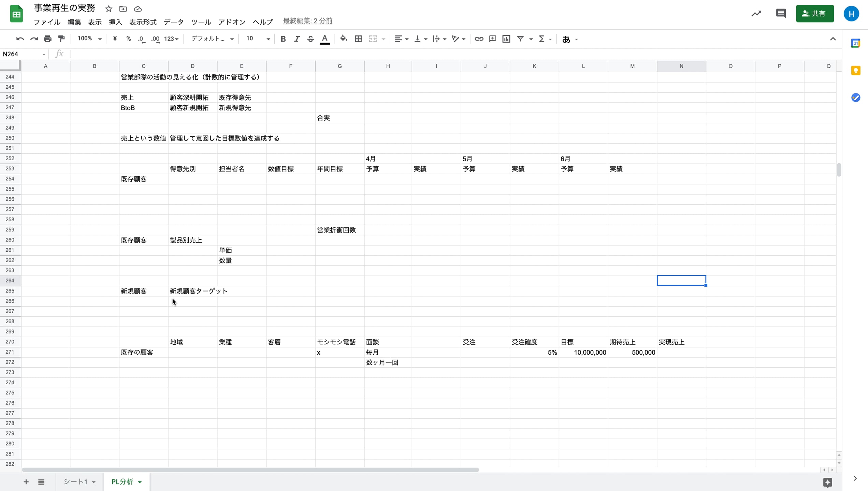Open the PL分析 sheet tab menu arrow
The width and height of the screenshot is (868, 491).
140,482
